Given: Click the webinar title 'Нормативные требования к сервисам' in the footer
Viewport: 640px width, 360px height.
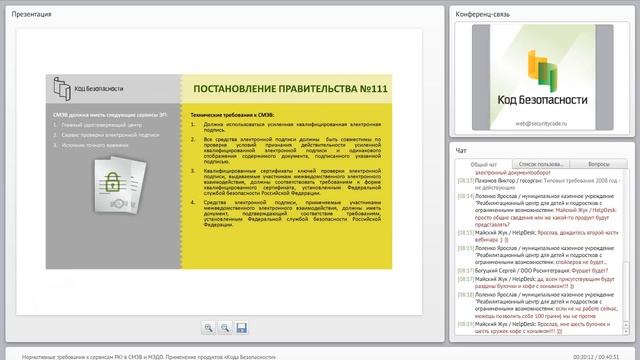Looking at the screenshot, I should pos(149,357).
